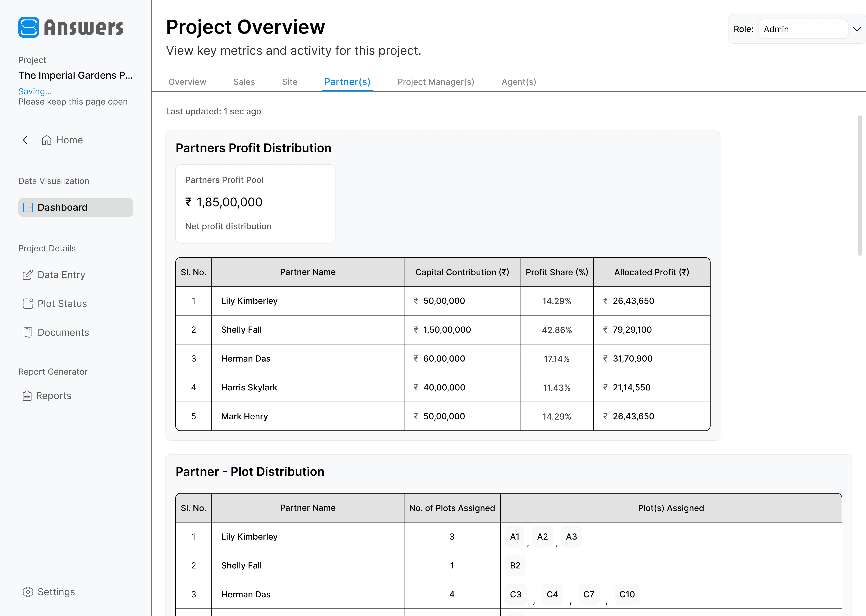Open the Plot Status page
The image size is (866, 616).
click(x=55, y=303)
